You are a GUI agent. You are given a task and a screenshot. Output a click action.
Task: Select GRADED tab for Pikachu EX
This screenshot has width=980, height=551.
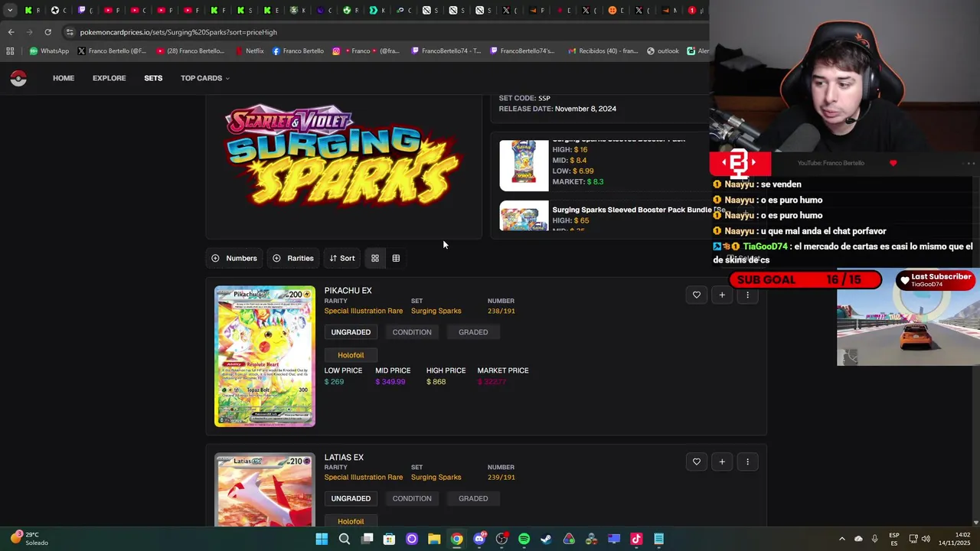473,332
